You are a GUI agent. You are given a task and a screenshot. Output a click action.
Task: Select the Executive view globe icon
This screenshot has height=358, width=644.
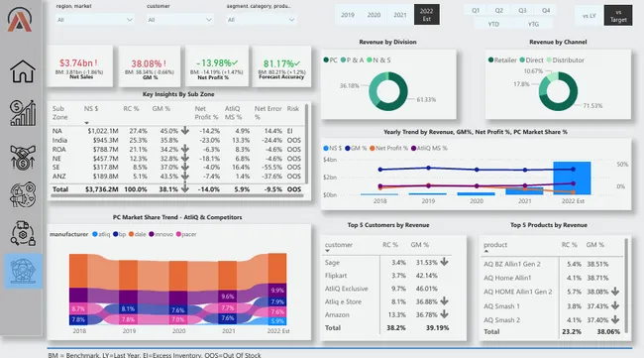tap(23, 271)
